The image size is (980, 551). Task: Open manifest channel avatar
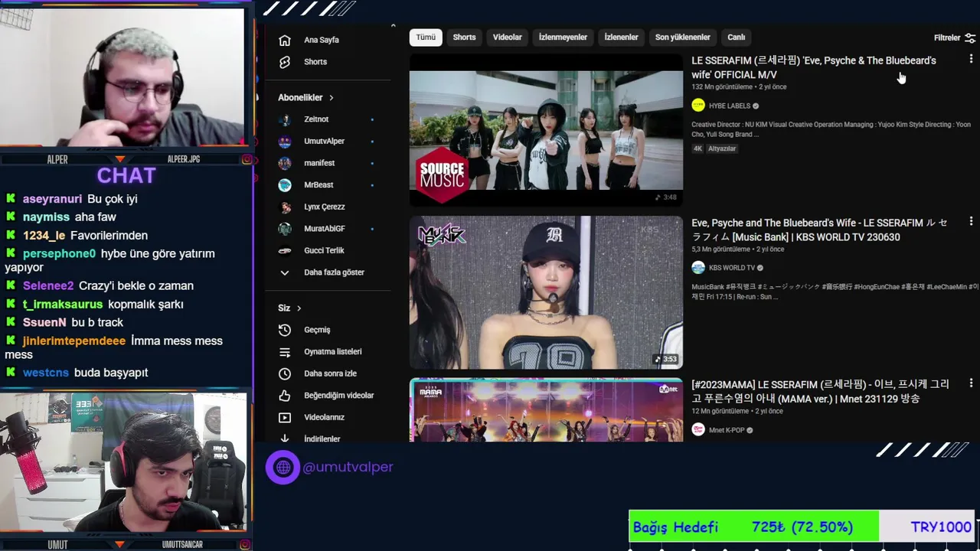coord(285,163)
